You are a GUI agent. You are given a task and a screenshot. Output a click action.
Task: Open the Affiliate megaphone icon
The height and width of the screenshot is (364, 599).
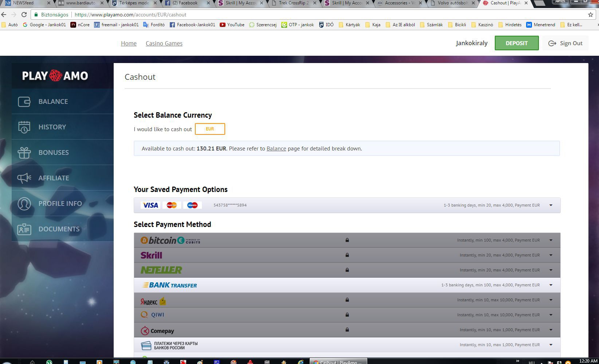24,178
